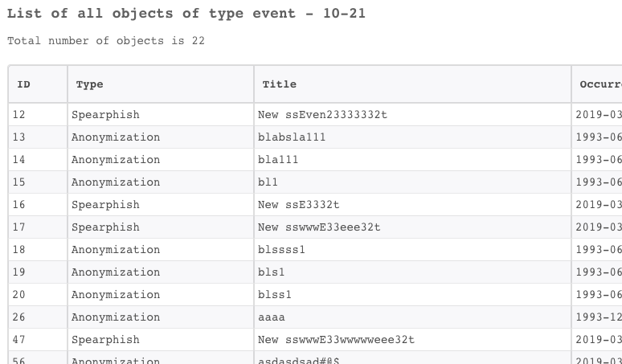622x364 pixels.
Task: Click Anonymization type in row 14
Action: 116,160
